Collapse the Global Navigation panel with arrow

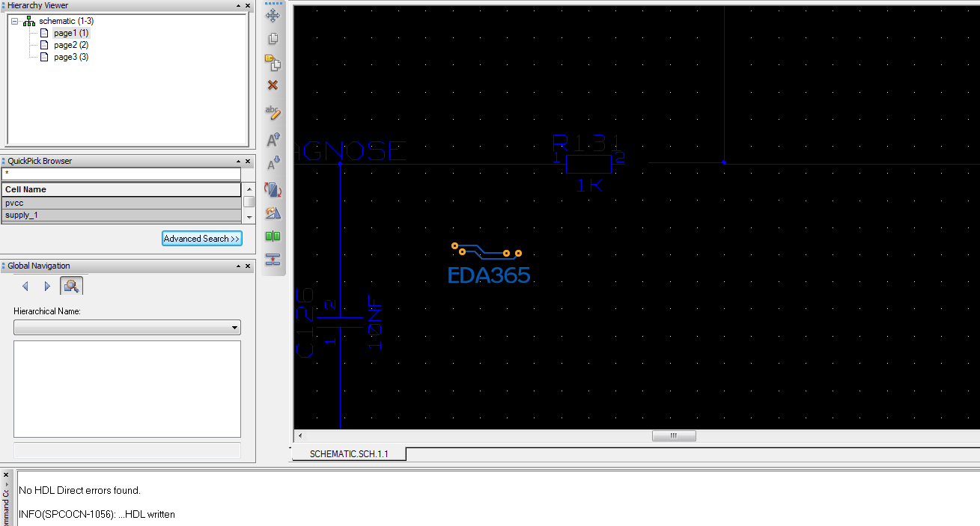237,266
